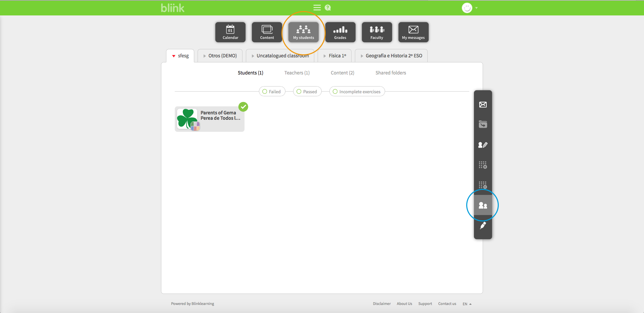Switch to the Teachers (1) tab
This screenshot has width=644, height=313.
[x=297, y=73]
